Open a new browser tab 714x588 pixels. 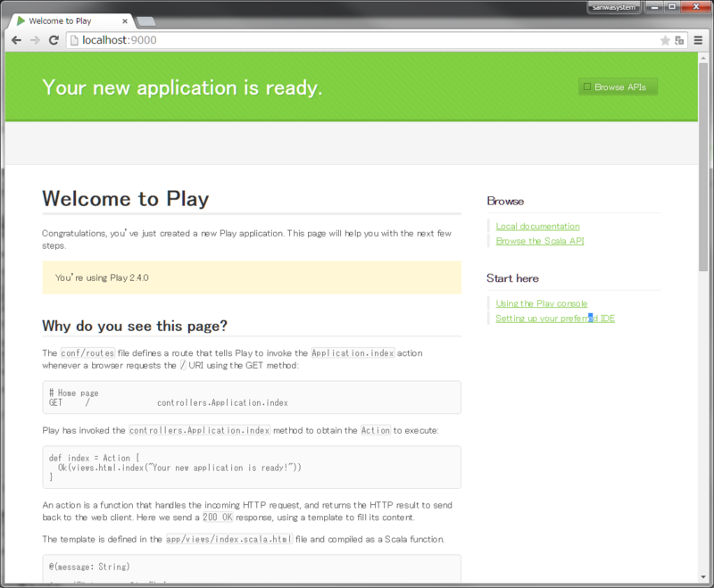[x=145, y=21]
